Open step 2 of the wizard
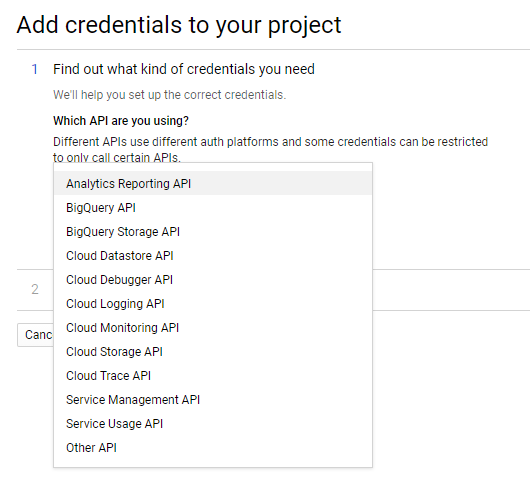The width and height of the screenshot is (530, 482). tap(35, 289)
